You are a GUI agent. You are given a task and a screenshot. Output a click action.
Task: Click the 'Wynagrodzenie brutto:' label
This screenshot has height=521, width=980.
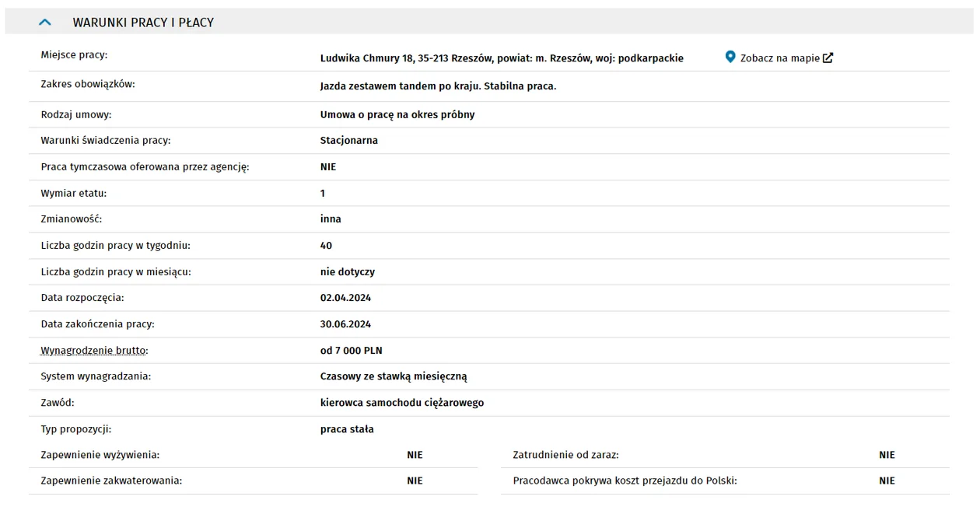[x=94, y=351]
